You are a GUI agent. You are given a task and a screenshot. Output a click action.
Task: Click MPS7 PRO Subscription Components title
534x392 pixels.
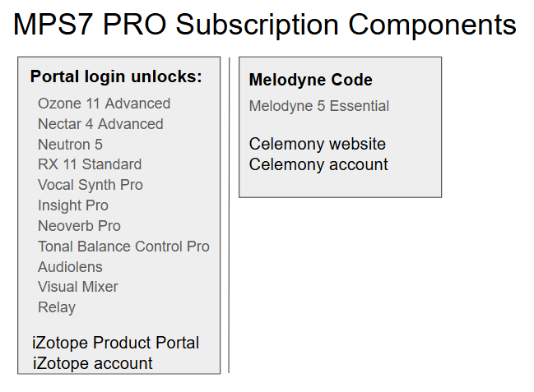[x=265, y=25]
